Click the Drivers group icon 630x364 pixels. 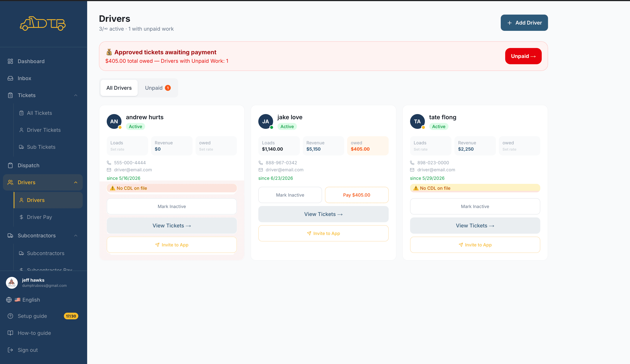tap(10, 183)
